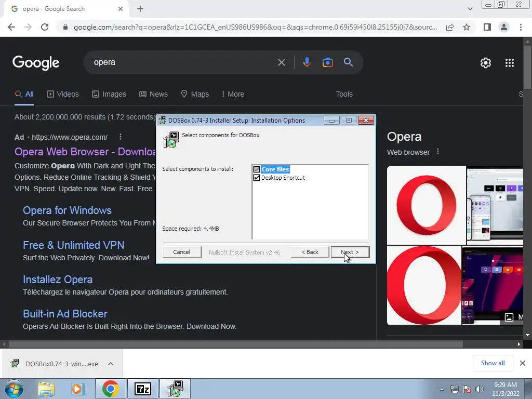Show all downloads
This screenshot has width=532, height=399.
[493, 363]
